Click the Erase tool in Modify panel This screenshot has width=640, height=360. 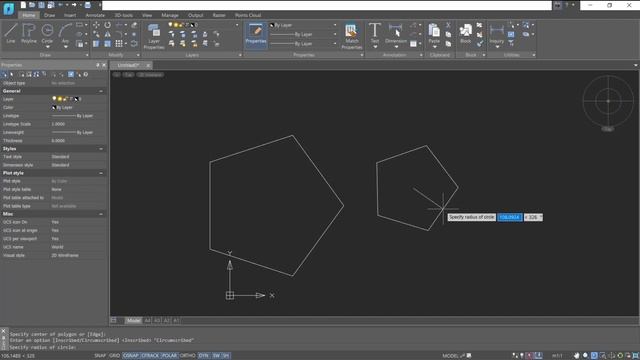coord(134,25)
